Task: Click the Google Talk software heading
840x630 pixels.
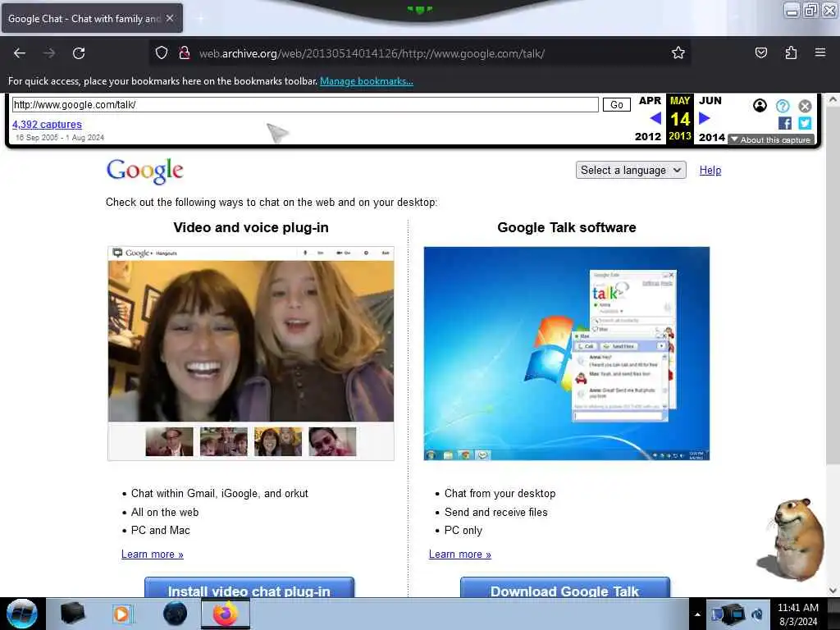Action: (x=567, y=228)
